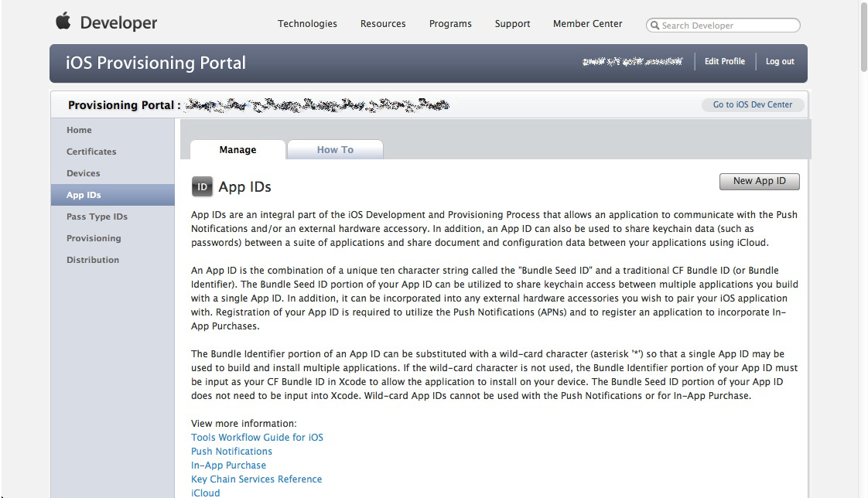Focus the Search Developer field
The image size is (868, 498).
pos(723,26)
